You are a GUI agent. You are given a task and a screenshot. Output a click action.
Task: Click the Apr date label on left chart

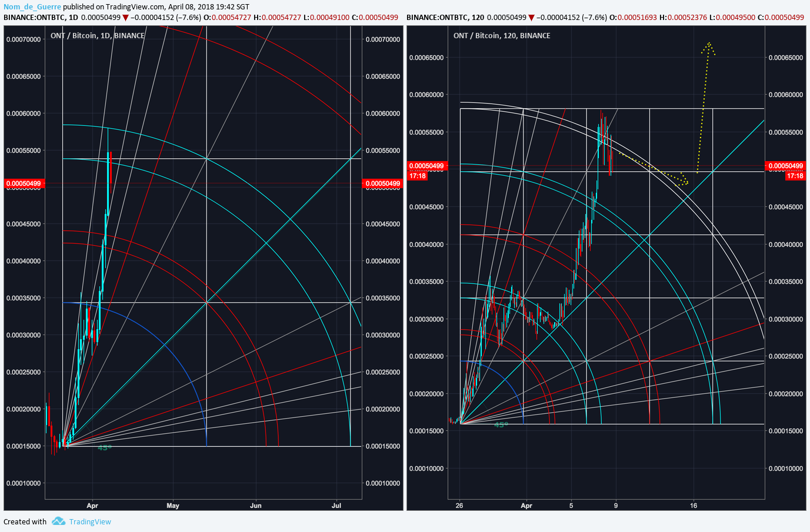tap(92, 506)
